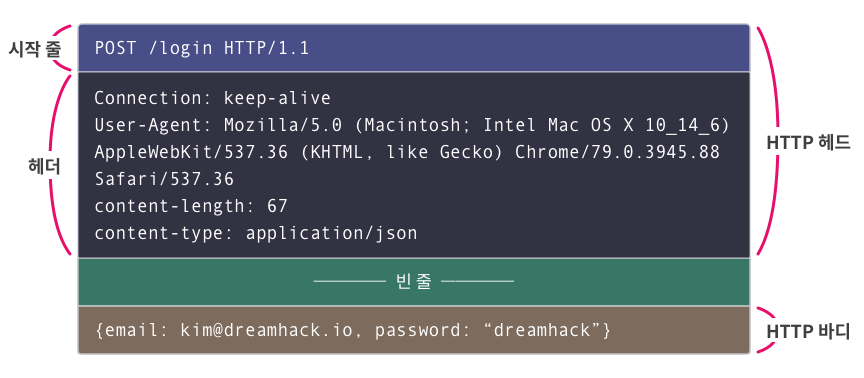Screen dimensions: 864x378
Task: Click the brown HTTP body block
Action: pos(414,330)
